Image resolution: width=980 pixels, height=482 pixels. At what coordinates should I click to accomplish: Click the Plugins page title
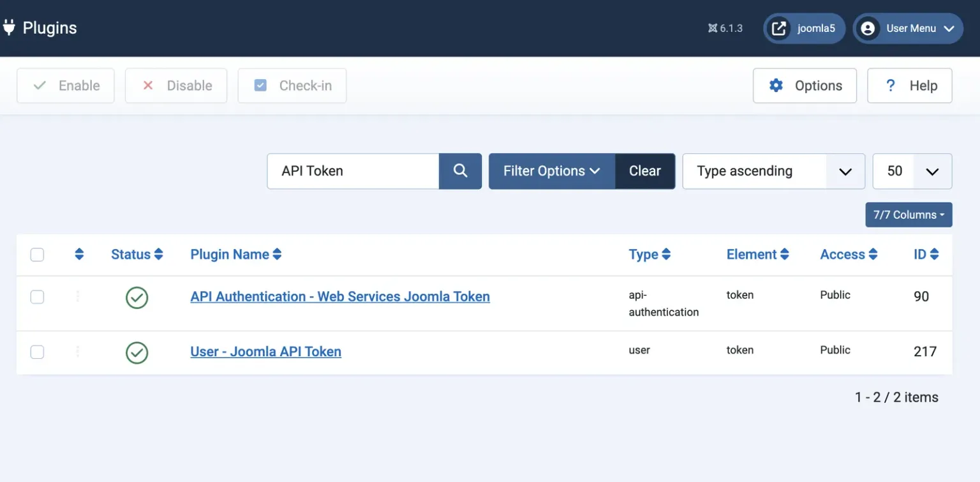[x=50, y=28]
